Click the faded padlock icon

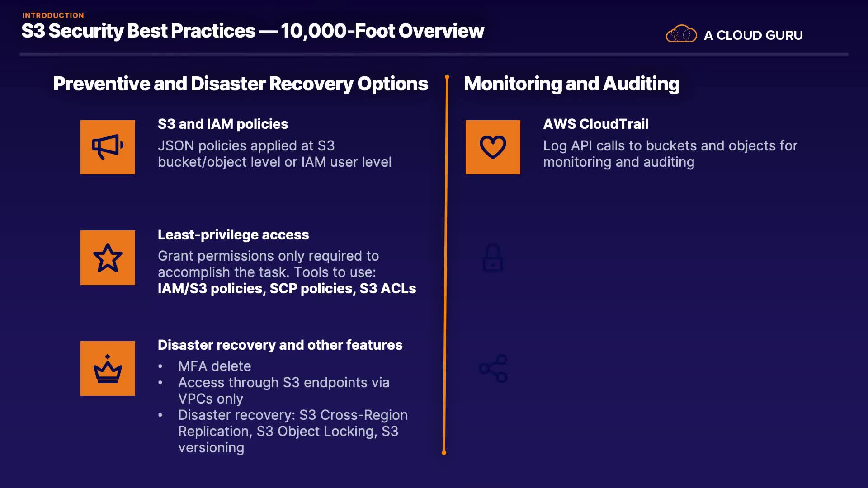493,258
